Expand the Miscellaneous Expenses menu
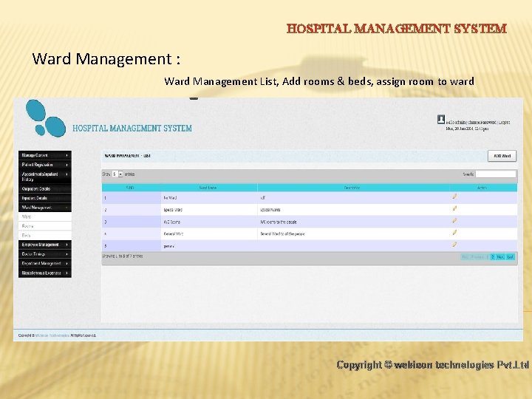This screenshot has height=399, width=532. tap(45, 273)
